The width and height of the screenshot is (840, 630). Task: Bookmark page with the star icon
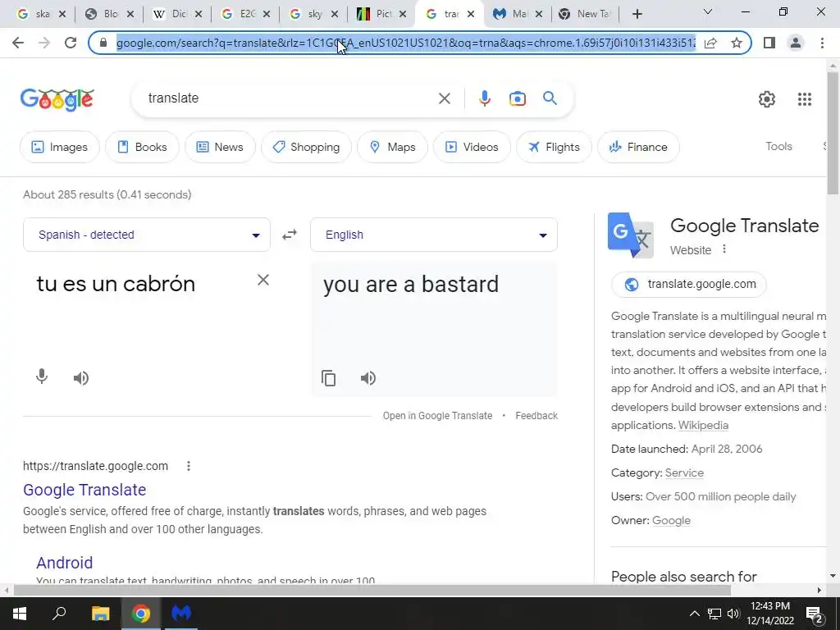coord(737,43)
